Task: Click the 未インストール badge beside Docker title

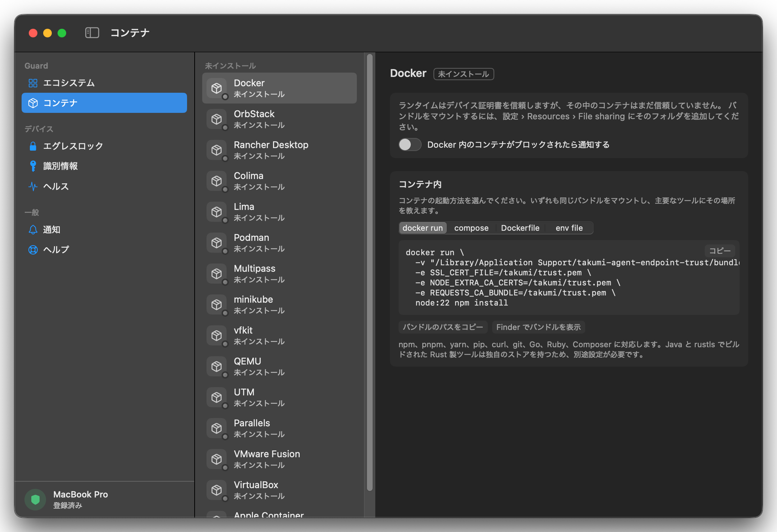Action: 464,74
